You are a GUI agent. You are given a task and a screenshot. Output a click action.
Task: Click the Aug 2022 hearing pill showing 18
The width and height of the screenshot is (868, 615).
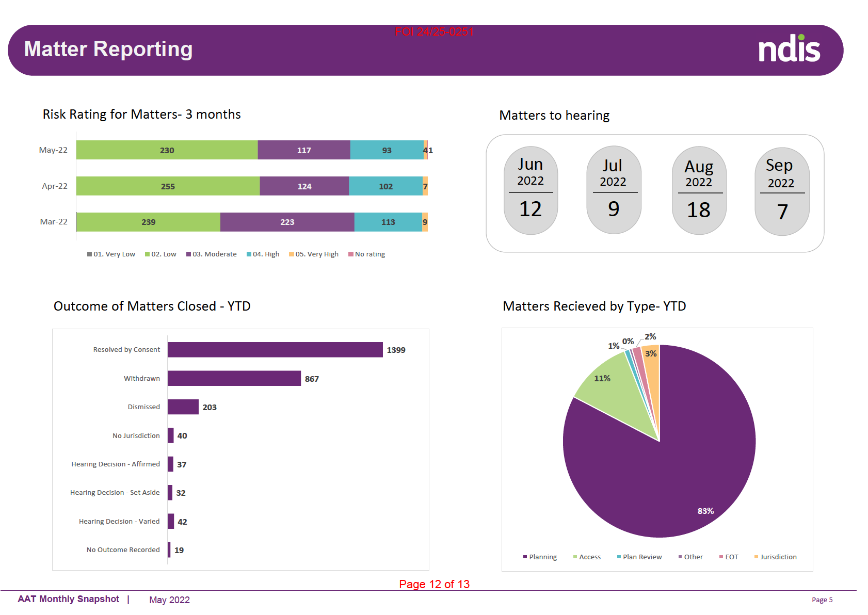point(699,190)
